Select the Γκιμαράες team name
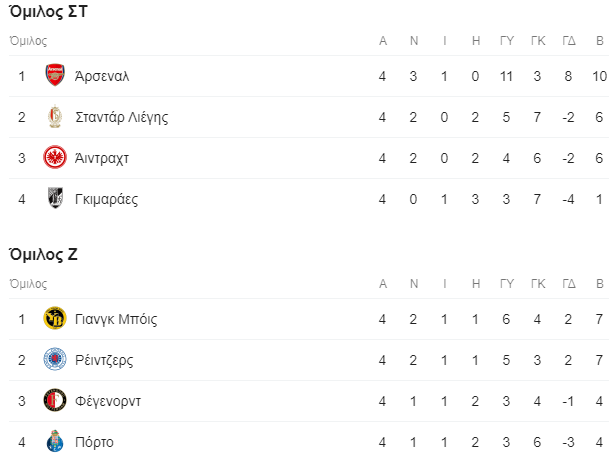 (106, 199)
